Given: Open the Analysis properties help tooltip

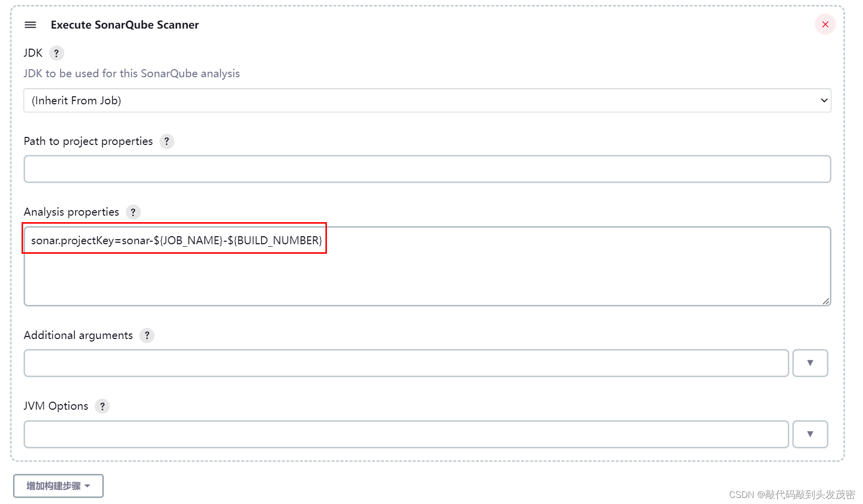Looking at the screenshot, I should pos(133,212).
